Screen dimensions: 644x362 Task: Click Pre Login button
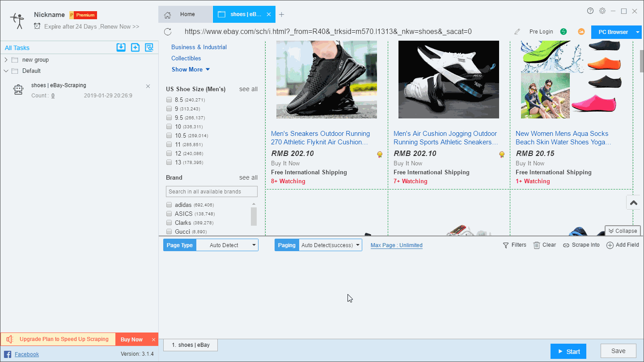[x=541, y=32]
